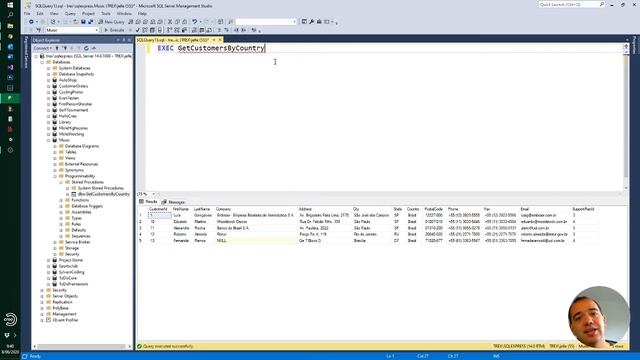
Task: Click the NULL cell in Company column
Action: 256,241
